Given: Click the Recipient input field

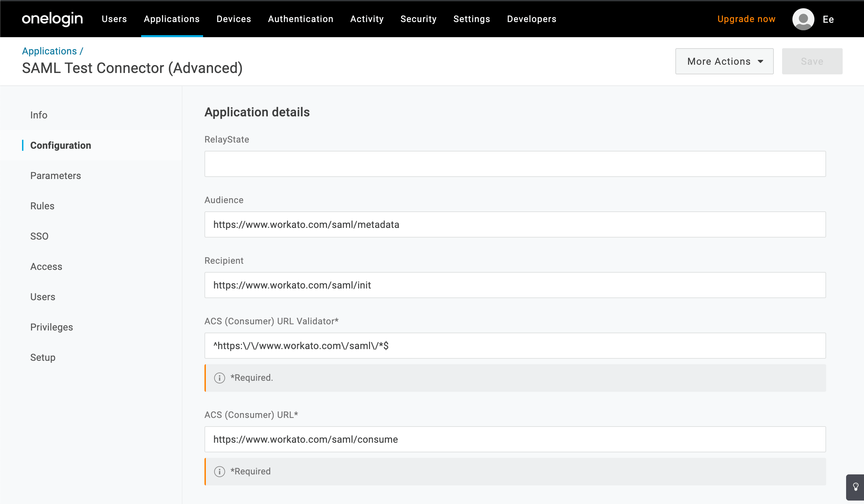Looking at the screenshot, I should coord(515,285).
